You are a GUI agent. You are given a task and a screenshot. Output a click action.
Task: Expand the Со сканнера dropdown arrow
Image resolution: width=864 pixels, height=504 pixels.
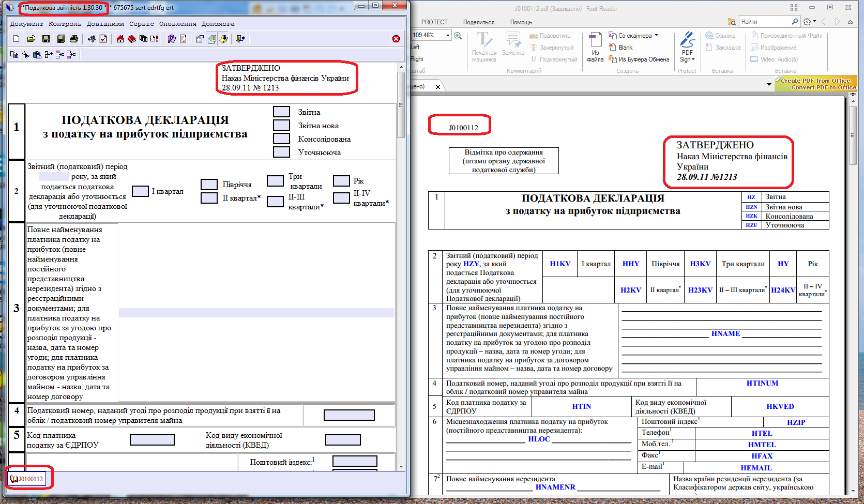pos(656,36)
